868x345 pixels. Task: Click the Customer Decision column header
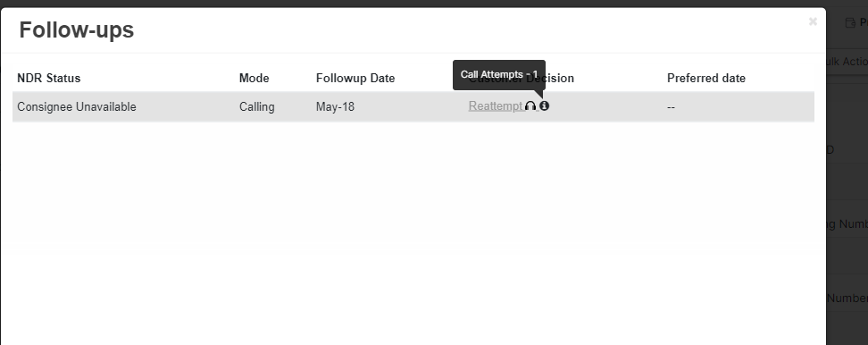coord(560,79)
